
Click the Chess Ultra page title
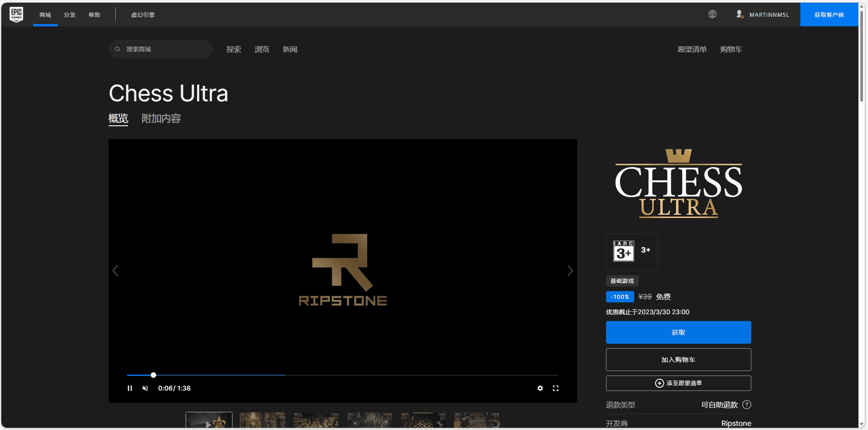[x=168, y=94]
